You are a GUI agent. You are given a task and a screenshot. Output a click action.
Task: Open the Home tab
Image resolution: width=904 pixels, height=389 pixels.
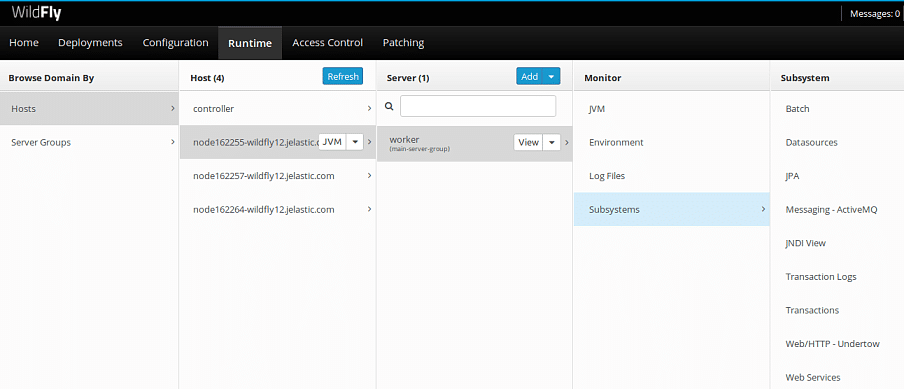(24, 43)
